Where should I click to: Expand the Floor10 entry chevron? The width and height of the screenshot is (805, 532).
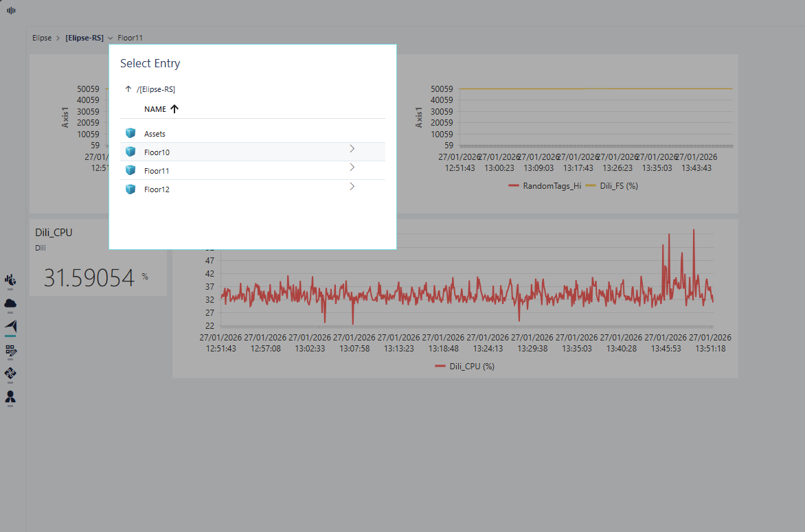(x=352, y=149)
